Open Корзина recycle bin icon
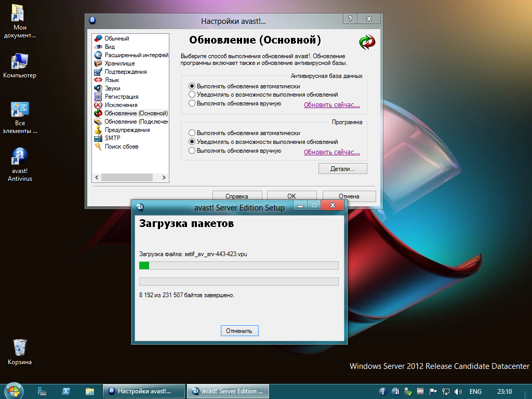Viewport: 532px width, 399px height. (20, 352)
